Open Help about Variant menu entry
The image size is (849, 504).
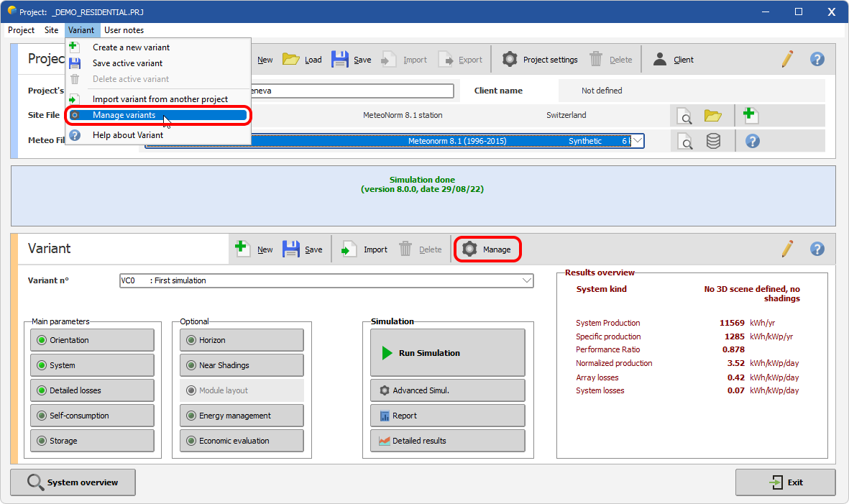pyautogui.click(x=158, y=134)
